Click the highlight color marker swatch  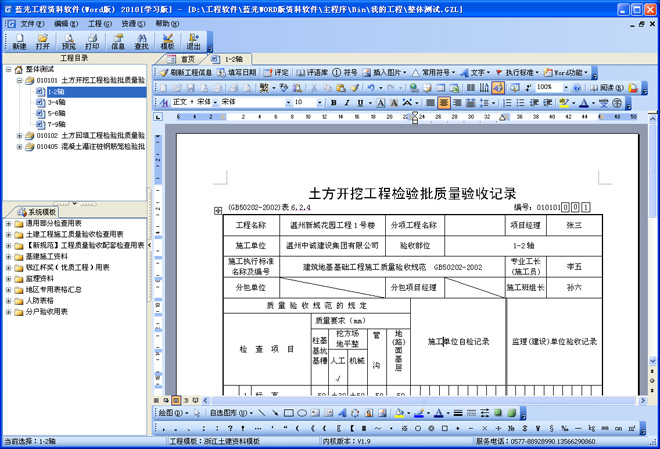(x=564, y=102)
